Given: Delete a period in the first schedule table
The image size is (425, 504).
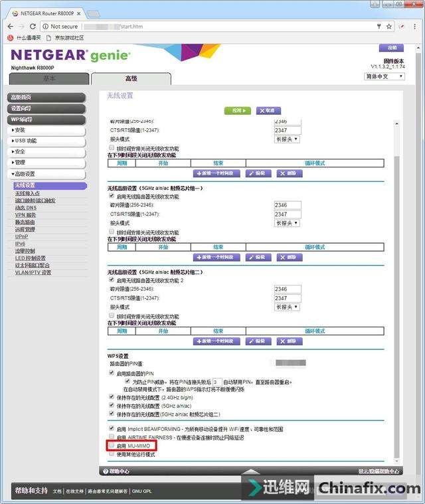Looking at the screenshot, I should point(290,173).
